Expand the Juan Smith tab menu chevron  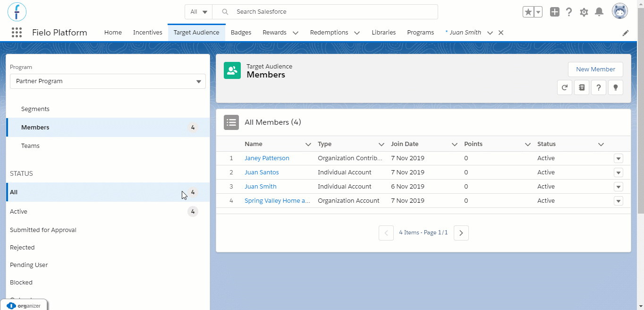[490, 33]
